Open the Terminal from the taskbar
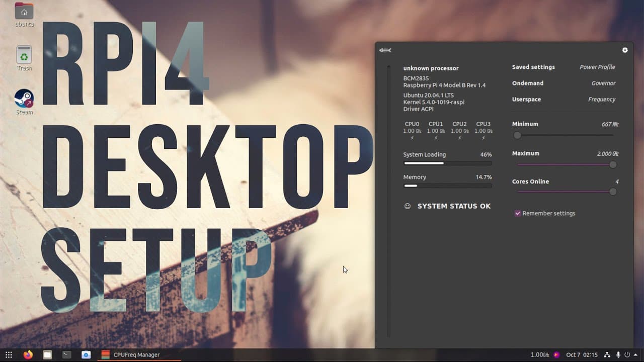 [x=66, y=355]
